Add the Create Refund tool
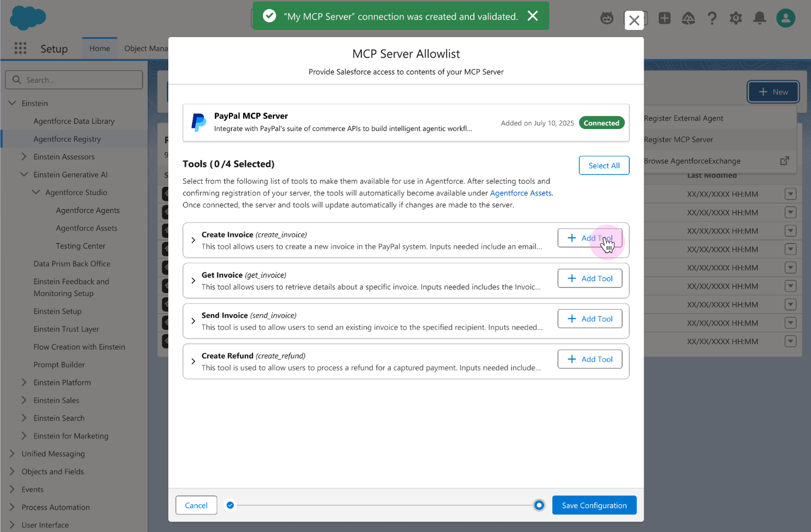 tap(590, 359)
